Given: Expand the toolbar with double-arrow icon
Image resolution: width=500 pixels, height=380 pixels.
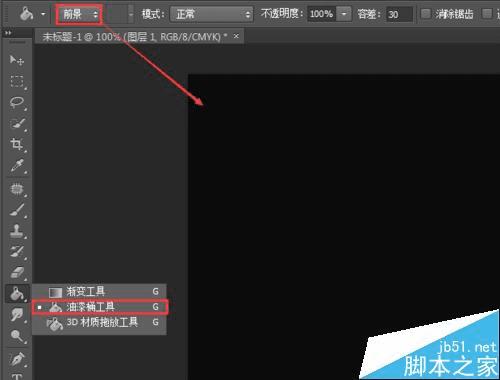Looking at the screenshot, I should click(x=8, y=33).
